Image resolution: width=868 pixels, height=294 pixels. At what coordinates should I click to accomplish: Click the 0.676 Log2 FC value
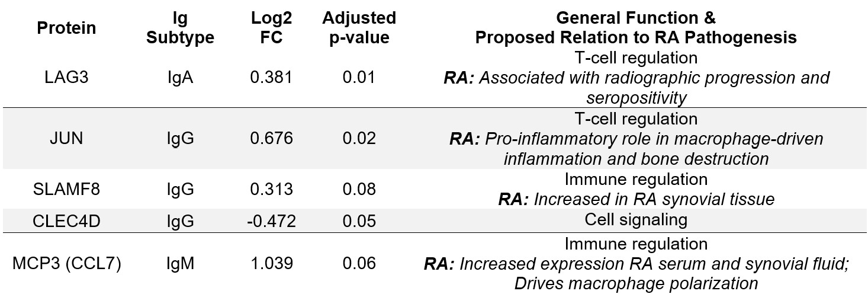(x=271, y=139)
